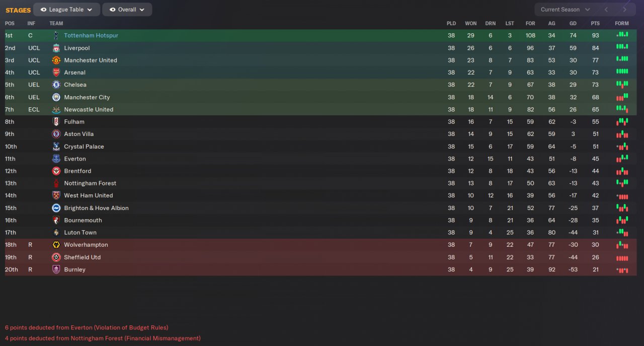Click the Brentford club badge
Screen dimensions: 644x346
tap(56, 171)
